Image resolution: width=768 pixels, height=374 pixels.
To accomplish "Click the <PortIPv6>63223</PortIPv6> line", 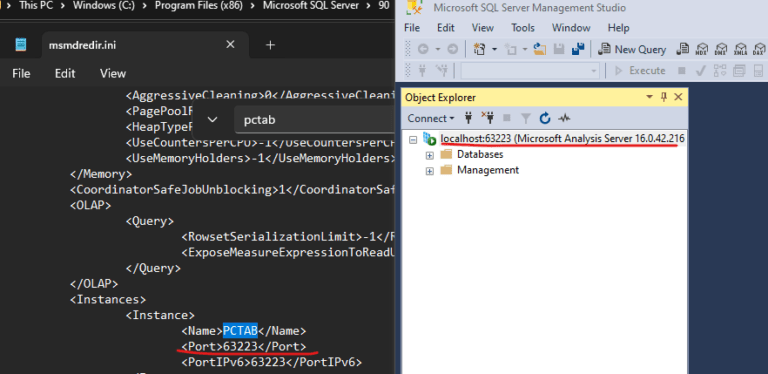I will pos(271,362).
